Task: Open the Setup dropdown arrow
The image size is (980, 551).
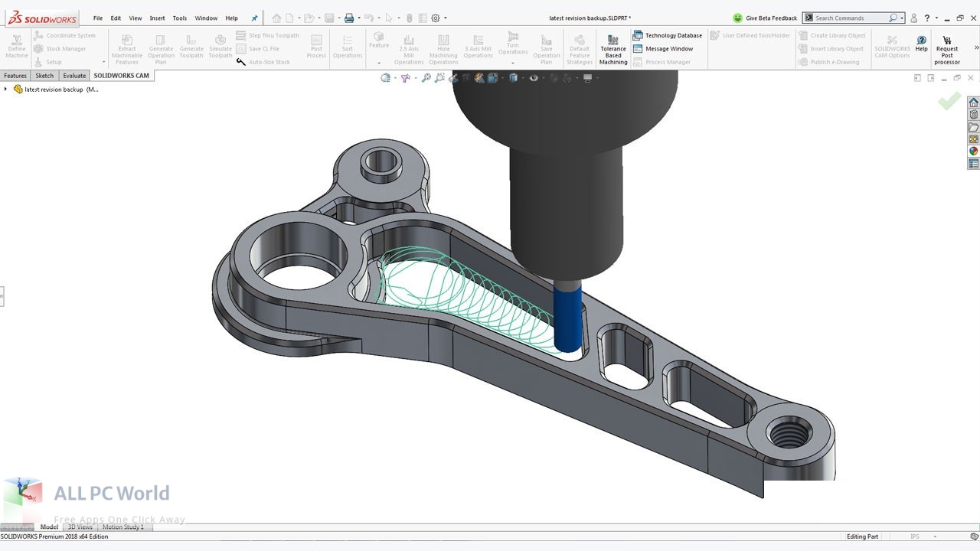Action: [x=103, y=62]
